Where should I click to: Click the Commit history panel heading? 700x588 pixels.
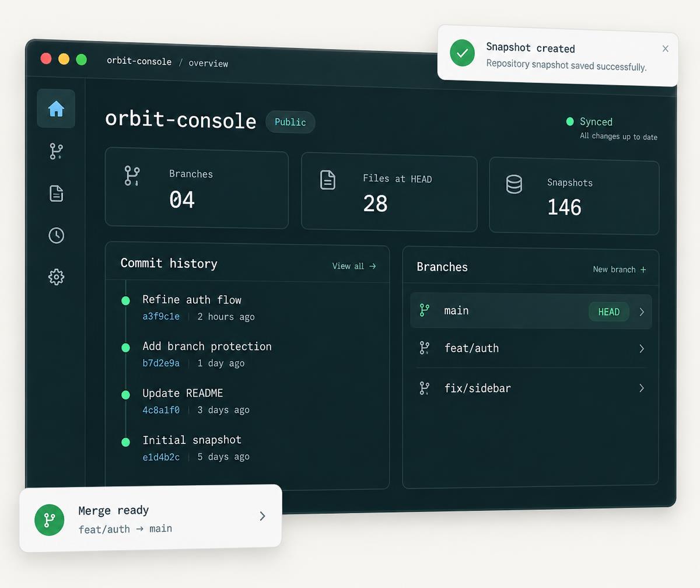point(169,264)
